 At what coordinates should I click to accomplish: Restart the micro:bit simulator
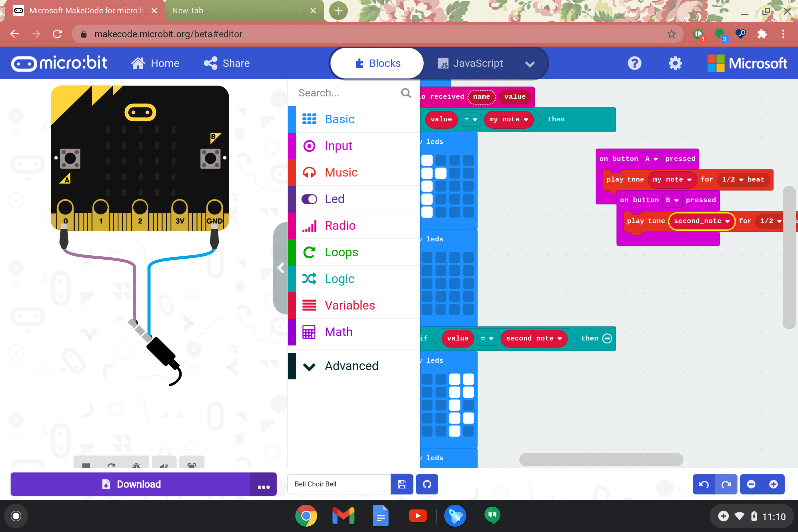click(x=111, y=466)
